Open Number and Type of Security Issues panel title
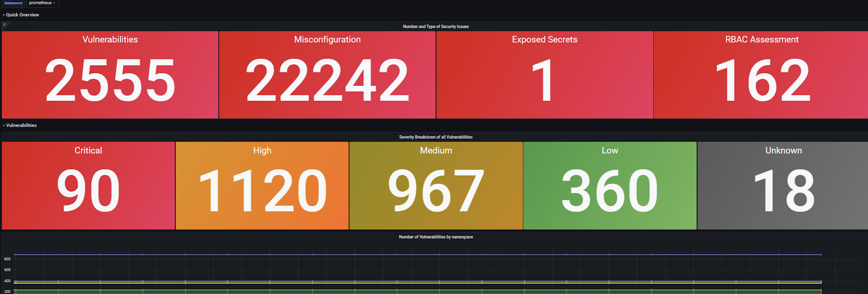 435,27
